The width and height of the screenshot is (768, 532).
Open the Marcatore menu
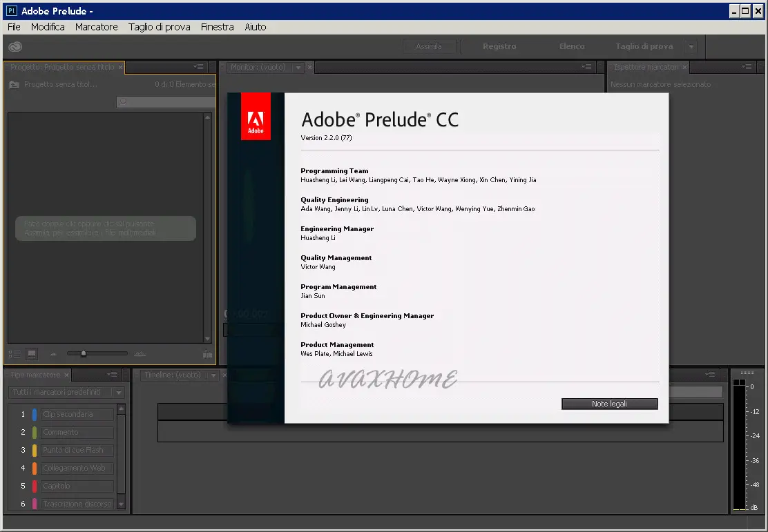(97, 27)
